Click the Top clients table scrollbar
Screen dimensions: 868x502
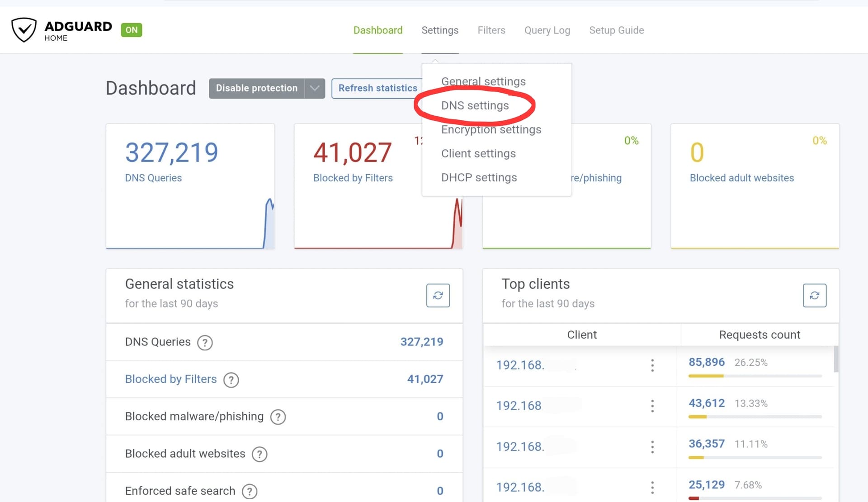(x=836, y=360)
